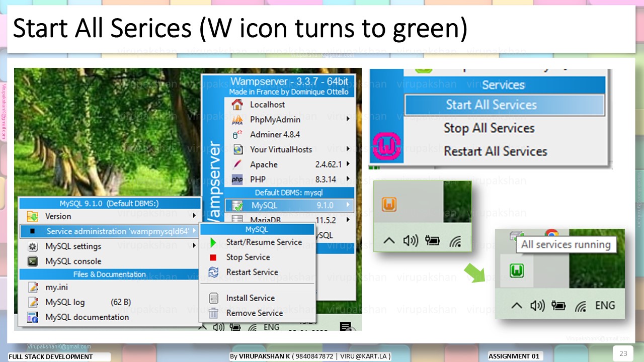Expand the Your VirtualHosts submenu arrow
The height and width of the screenshot is (362, 644).
[348, 149]
